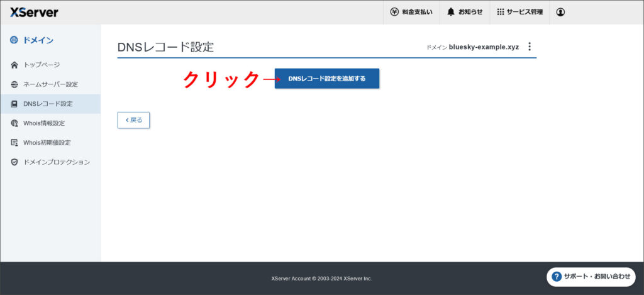The width and height of the screenshot is (644, 295).
Task: Open ネームサーバー設定 in the sidebar
Action: [50, 84]
